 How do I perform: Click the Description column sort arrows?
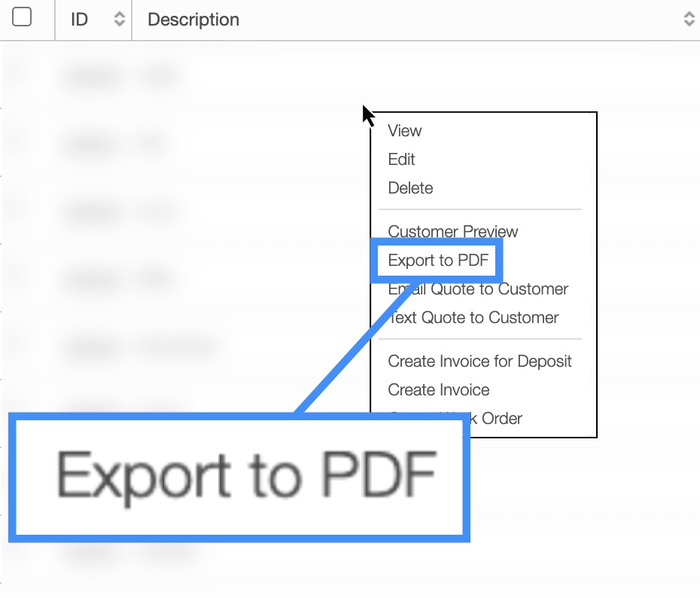tap(689, 20)
